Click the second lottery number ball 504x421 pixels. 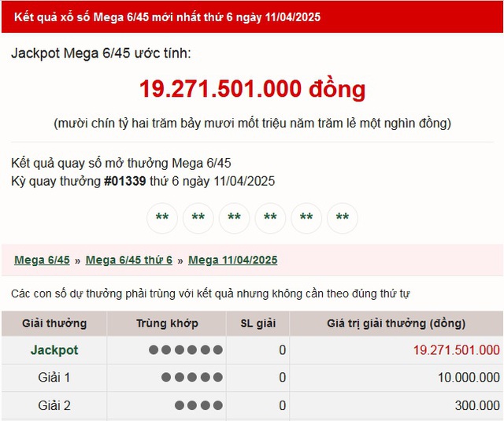(x=198, y=218)
